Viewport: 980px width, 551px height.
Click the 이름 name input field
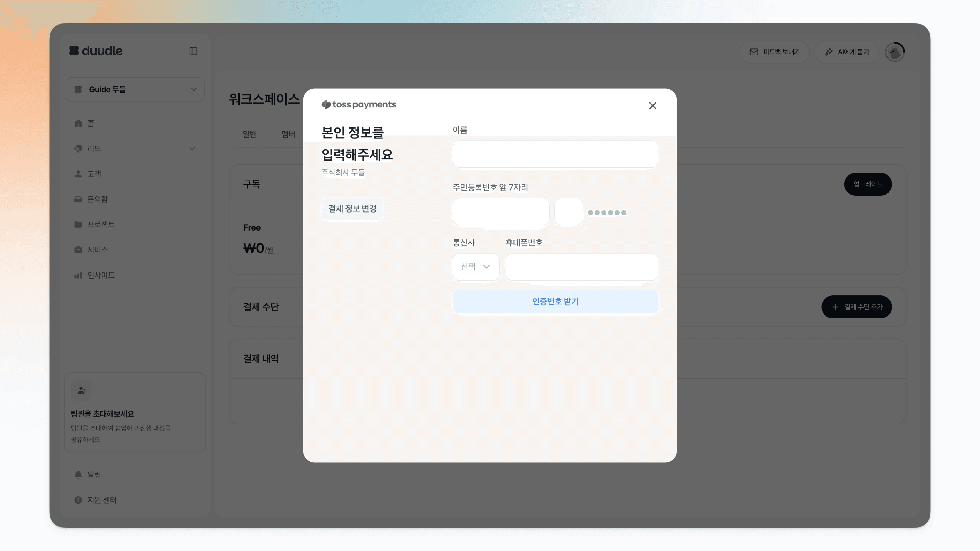coord(555,154)
